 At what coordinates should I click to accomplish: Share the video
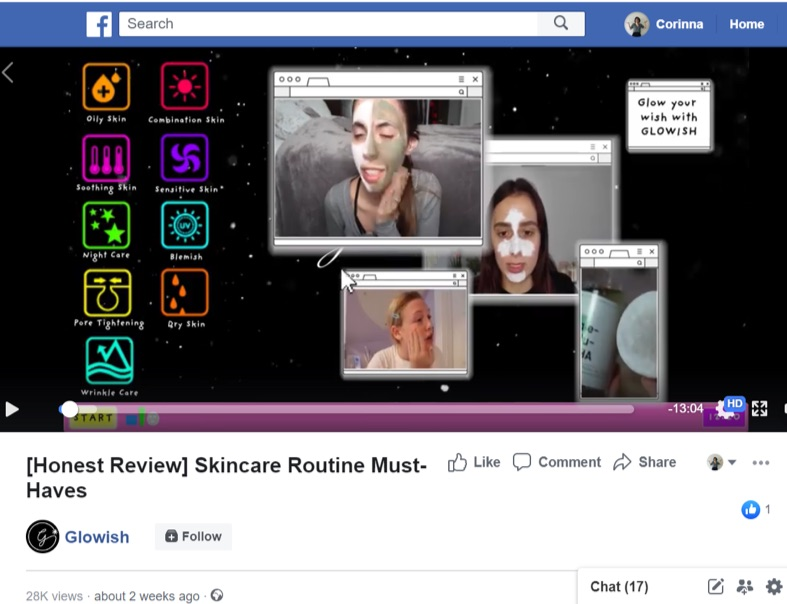[644, 462]
